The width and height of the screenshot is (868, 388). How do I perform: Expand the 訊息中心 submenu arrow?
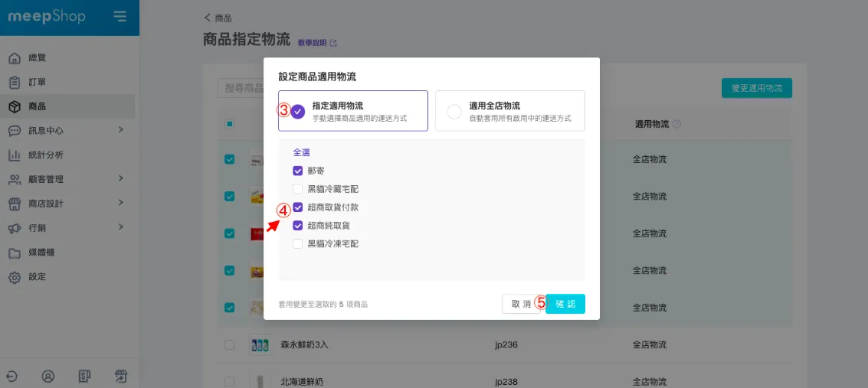click(x=121, y=130)
